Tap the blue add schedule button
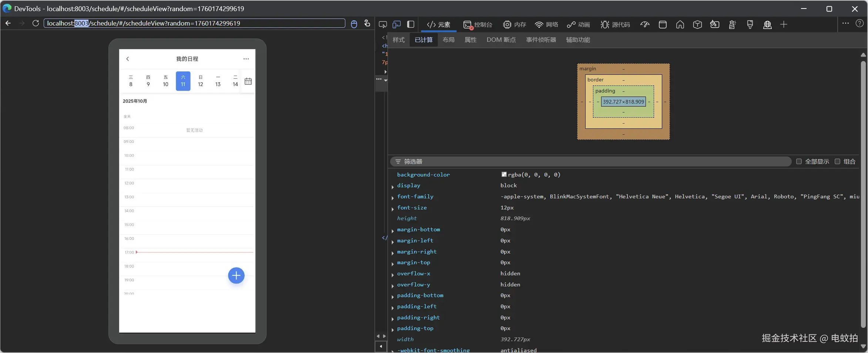Image resolution: width=868 pixels, height=353 pixels. coord(236,276)
